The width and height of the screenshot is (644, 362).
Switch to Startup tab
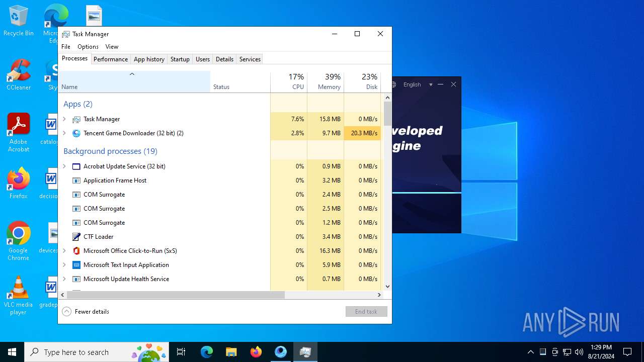[180, 59]
